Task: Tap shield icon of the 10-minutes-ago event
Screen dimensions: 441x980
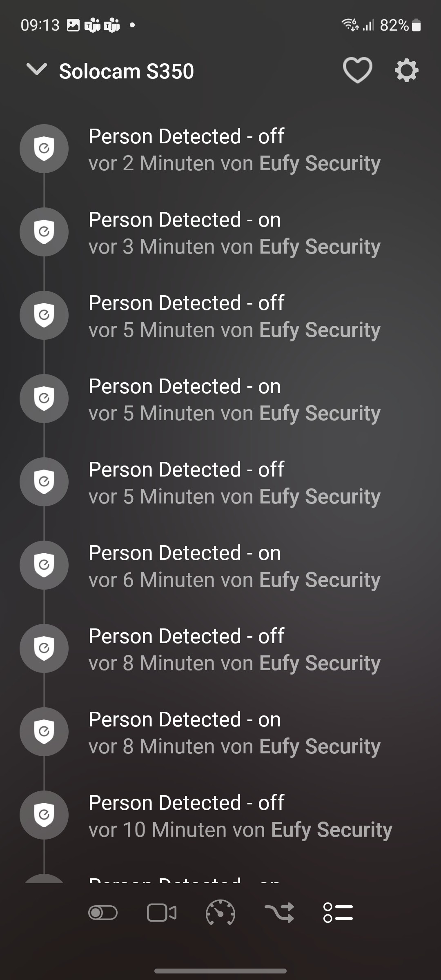Action: pyautogui.click(x=44, y=815)
